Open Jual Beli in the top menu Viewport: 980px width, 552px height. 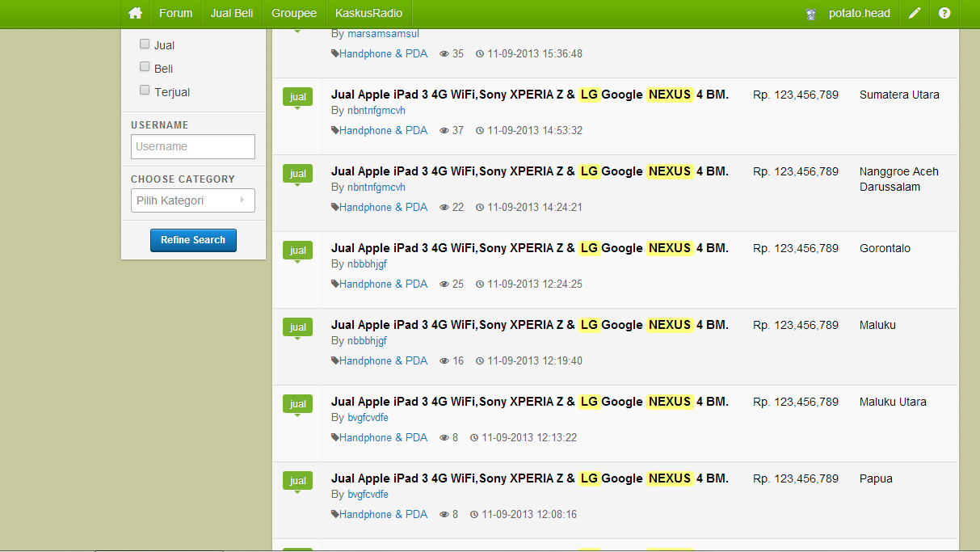coord(231,13)
